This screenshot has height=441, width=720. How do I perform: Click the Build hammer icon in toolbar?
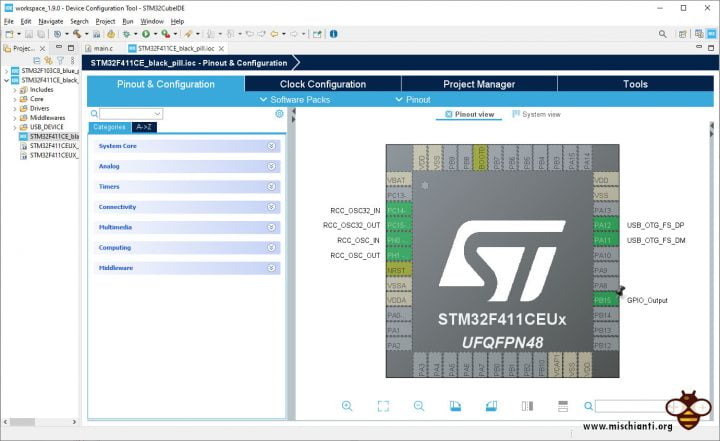(x=77, y=34)
